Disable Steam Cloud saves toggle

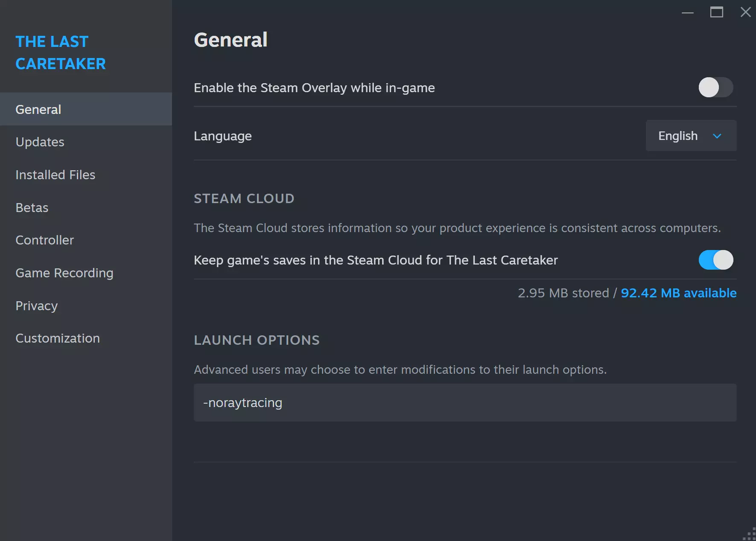pos(715,260)
